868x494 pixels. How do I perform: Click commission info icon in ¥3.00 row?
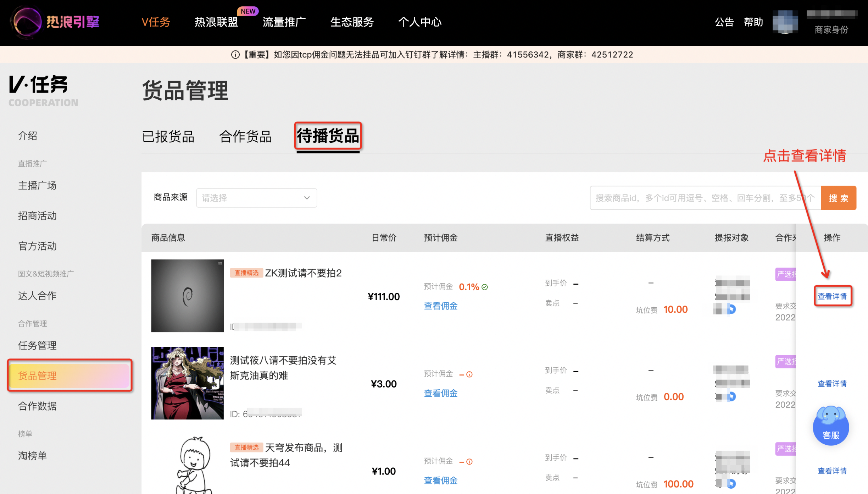469,374
